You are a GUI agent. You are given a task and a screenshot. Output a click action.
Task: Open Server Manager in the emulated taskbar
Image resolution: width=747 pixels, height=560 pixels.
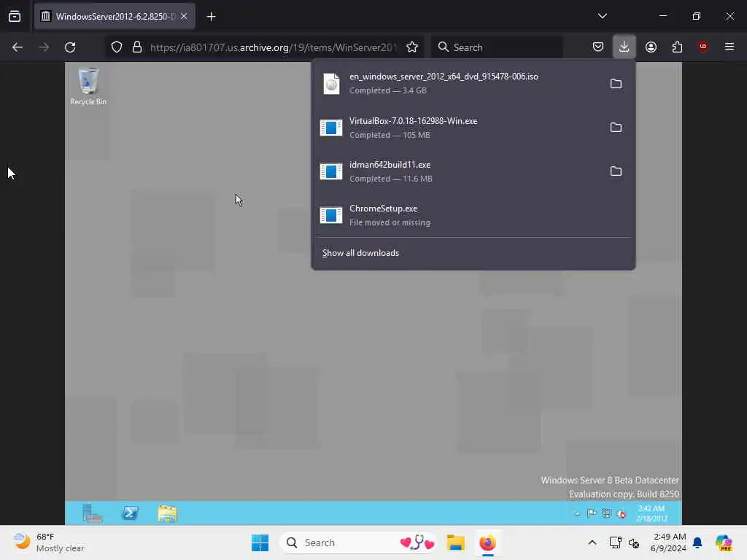click(93, 513)
